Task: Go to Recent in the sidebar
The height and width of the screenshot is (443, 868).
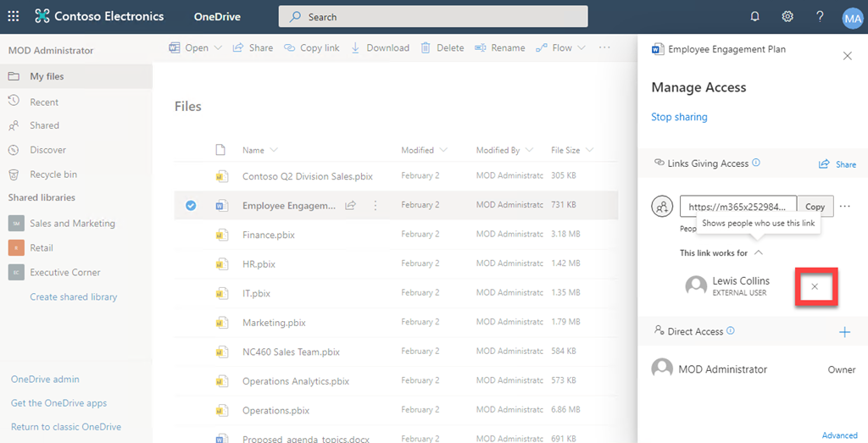Action: click(44, 102)
